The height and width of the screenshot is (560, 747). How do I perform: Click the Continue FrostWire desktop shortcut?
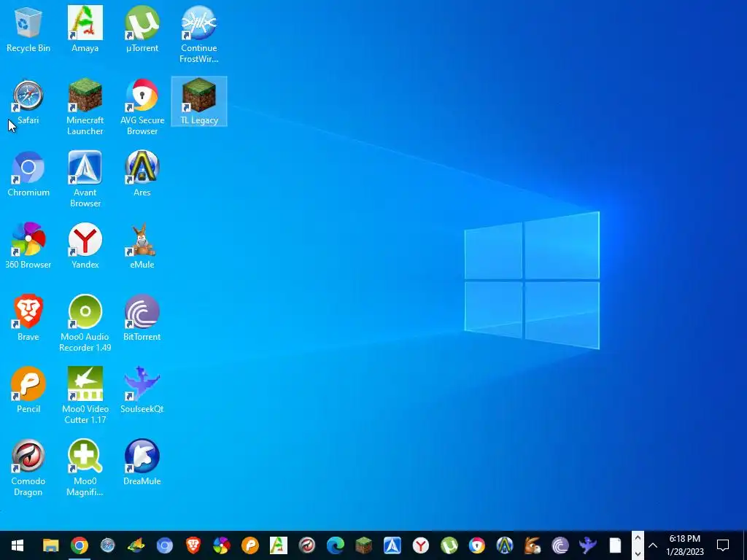tap(198, 35)
